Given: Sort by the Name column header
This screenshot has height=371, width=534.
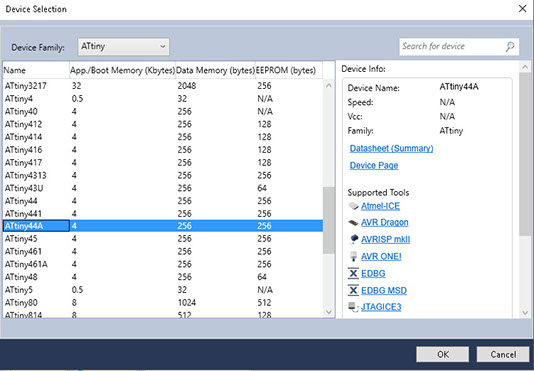Looking at the screenshot, I should (36, 70).
